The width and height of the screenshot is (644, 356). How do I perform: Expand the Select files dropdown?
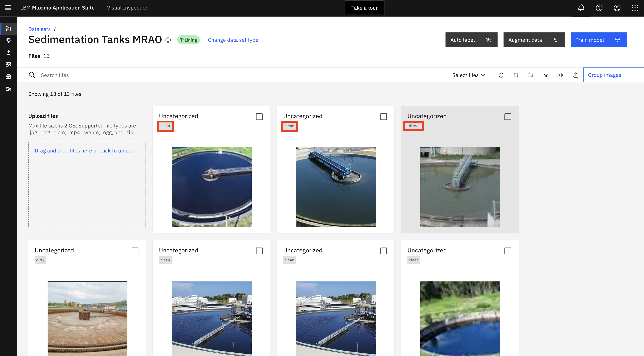point(468,75)
